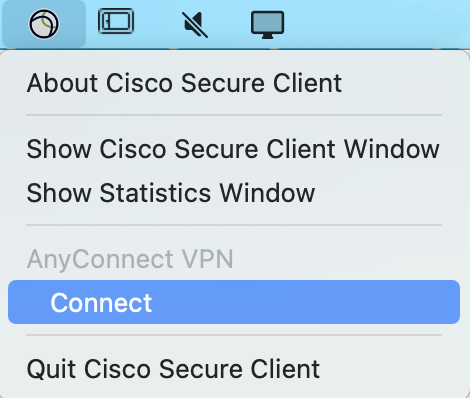Image resolution: width=470 pixels, height=398 pixels.
Task: Click the AnyConnect VPN section header
Action: pyautogui.click(x=130, y=259)
